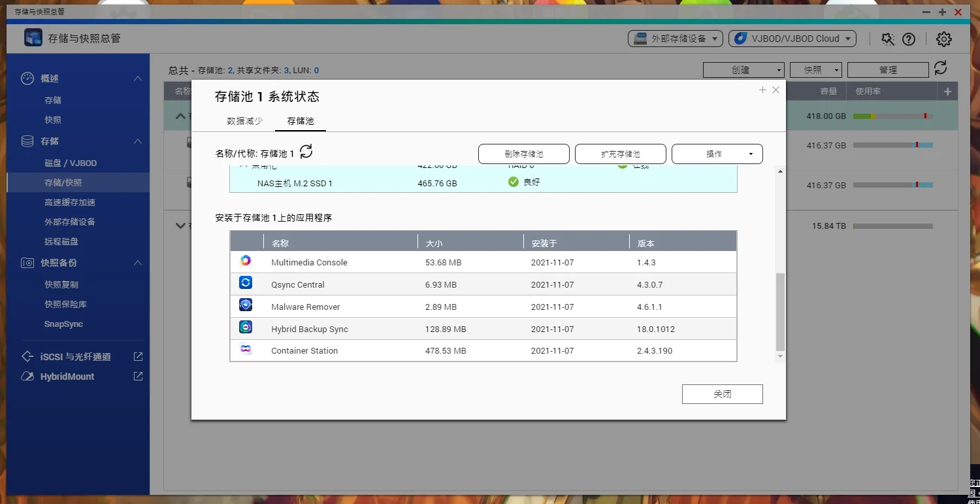
Task: Click scrollbar down arrow in dialog
Action: (780, 356)
